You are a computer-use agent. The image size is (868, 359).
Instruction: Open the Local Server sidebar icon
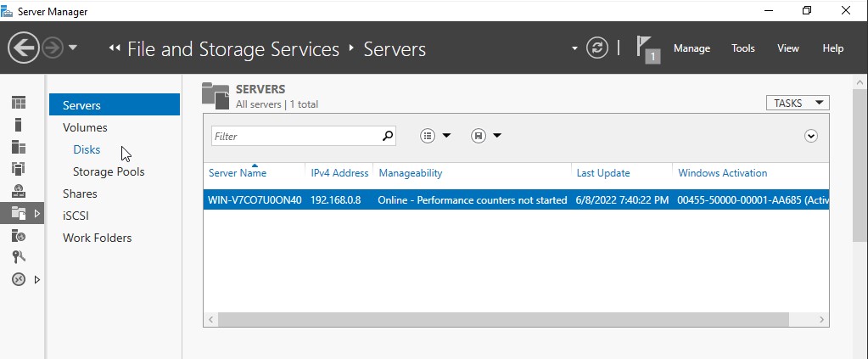point(19,125)
